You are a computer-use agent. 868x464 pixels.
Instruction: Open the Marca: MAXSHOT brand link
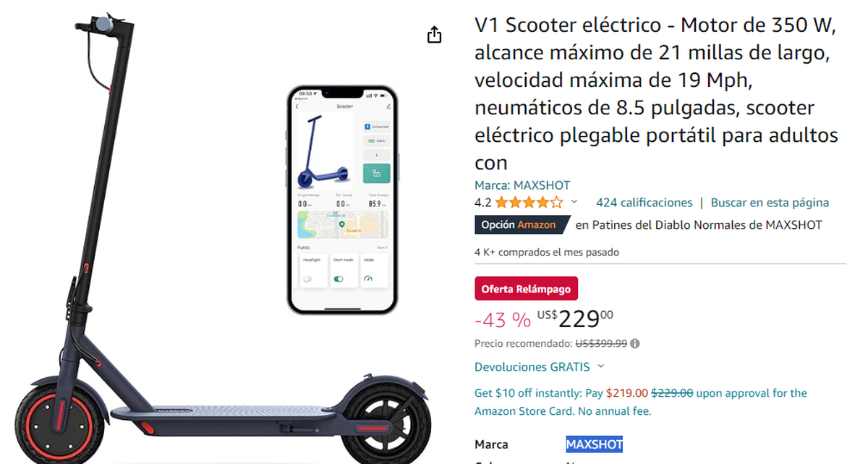[522, 185]
